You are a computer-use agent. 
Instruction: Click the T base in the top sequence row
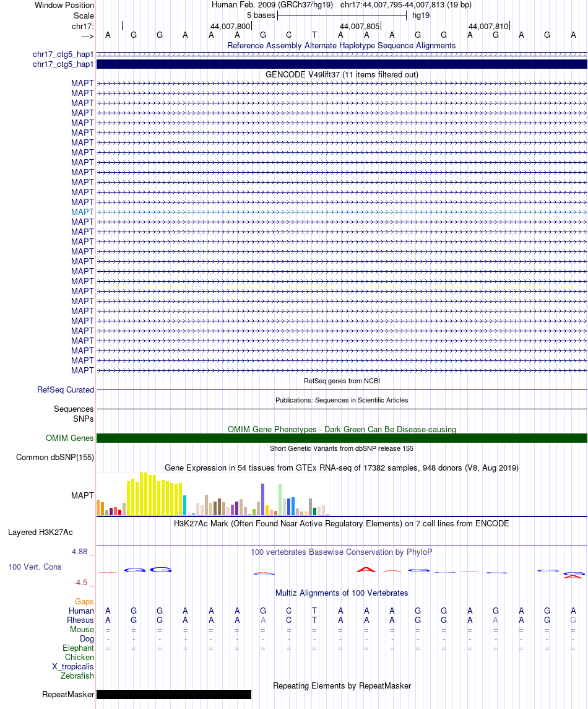314,35
